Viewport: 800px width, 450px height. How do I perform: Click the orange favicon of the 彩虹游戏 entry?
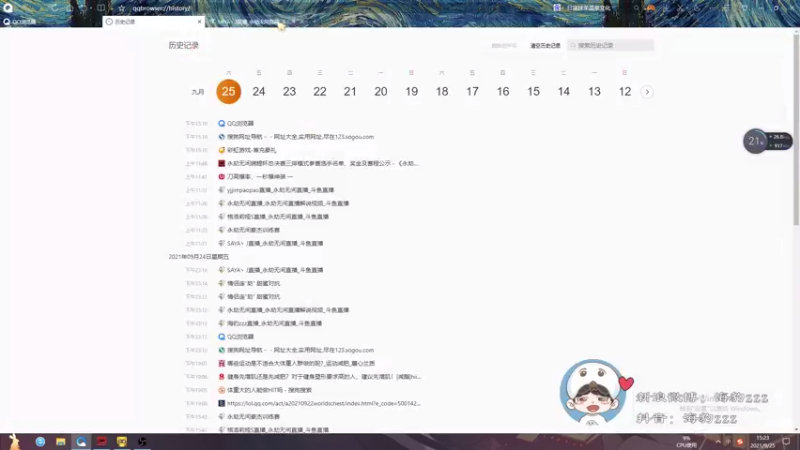(221, 150)
